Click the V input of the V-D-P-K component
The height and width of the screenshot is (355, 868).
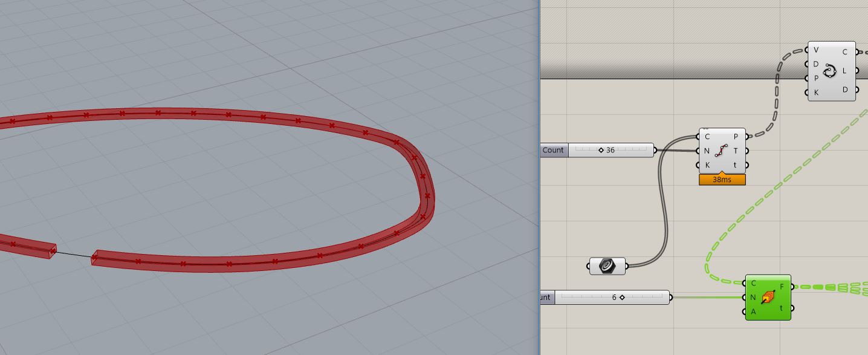(816, 50)
